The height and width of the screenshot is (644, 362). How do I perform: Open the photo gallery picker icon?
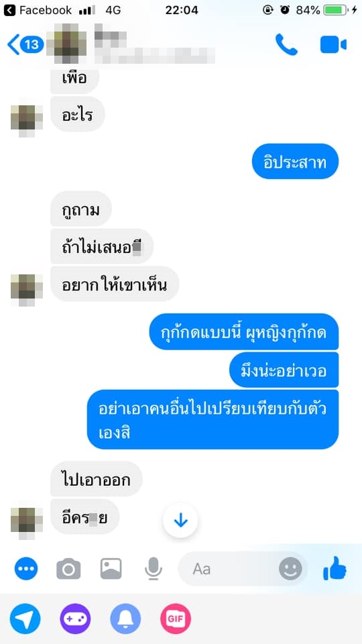tap(111, 569)
